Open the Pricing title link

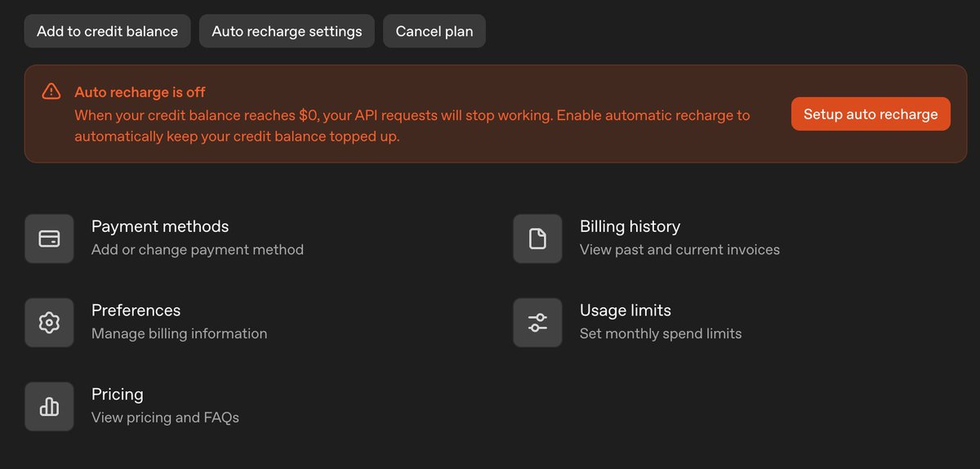(x=118, y=394)
